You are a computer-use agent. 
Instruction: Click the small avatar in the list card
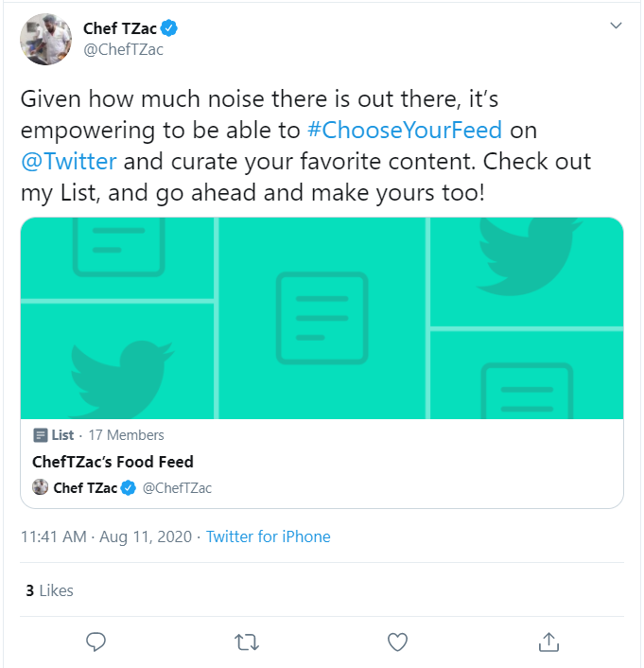(x=40, y=487)
